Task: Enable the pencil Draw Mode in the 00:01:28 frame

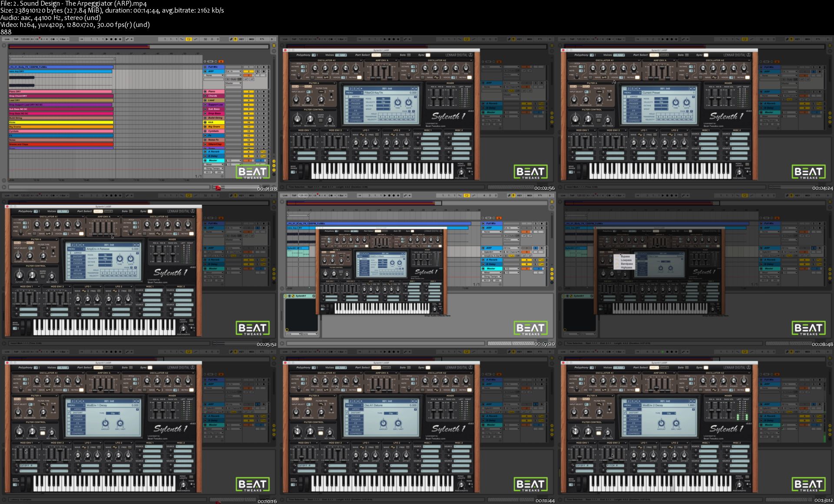Action: tap(231, 39)
